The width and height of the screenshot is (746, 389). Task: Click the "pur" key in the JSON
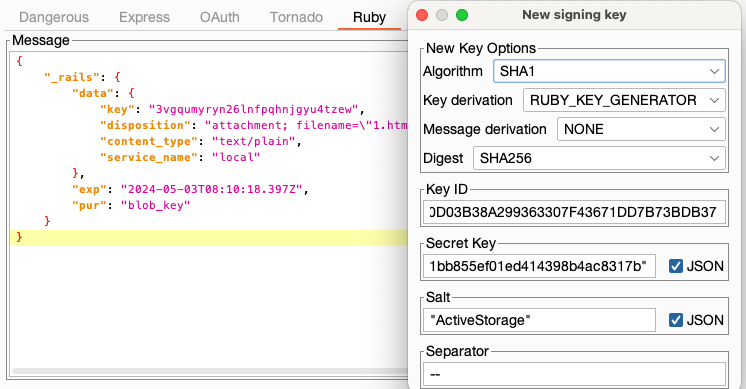point(89,205)
